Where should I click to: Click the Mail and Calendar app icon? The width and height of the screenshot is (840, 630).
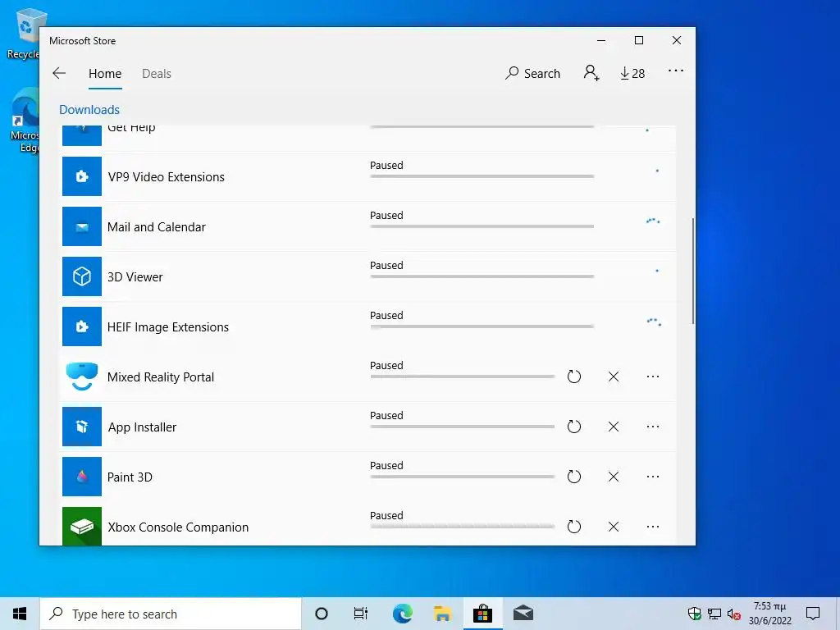(82, 226)
